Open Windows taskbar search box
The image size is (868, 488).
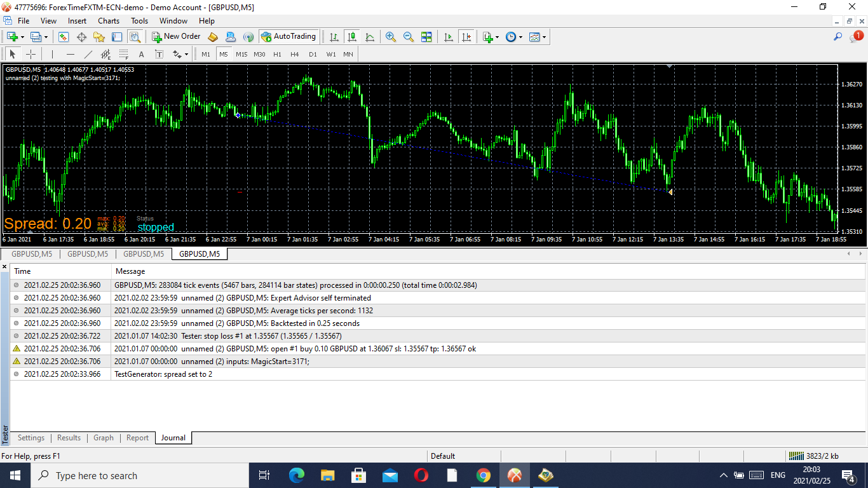(139, 475)
